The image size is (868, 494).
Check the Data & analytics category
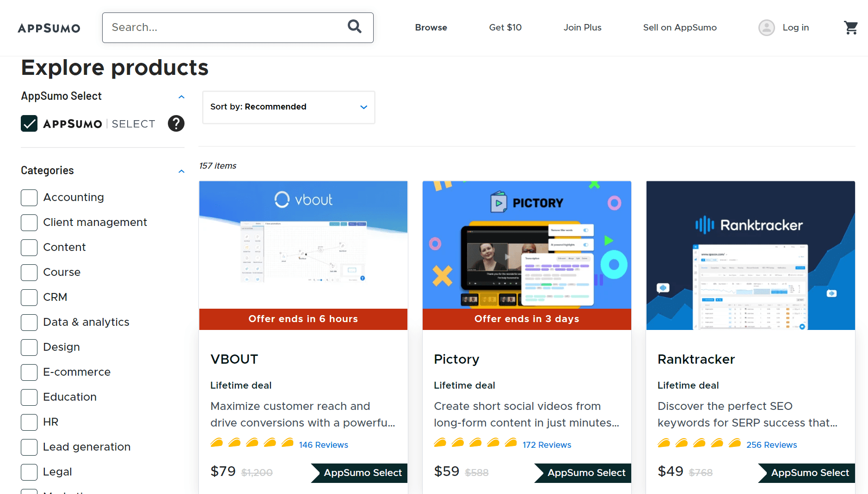(x=29, y=322)
